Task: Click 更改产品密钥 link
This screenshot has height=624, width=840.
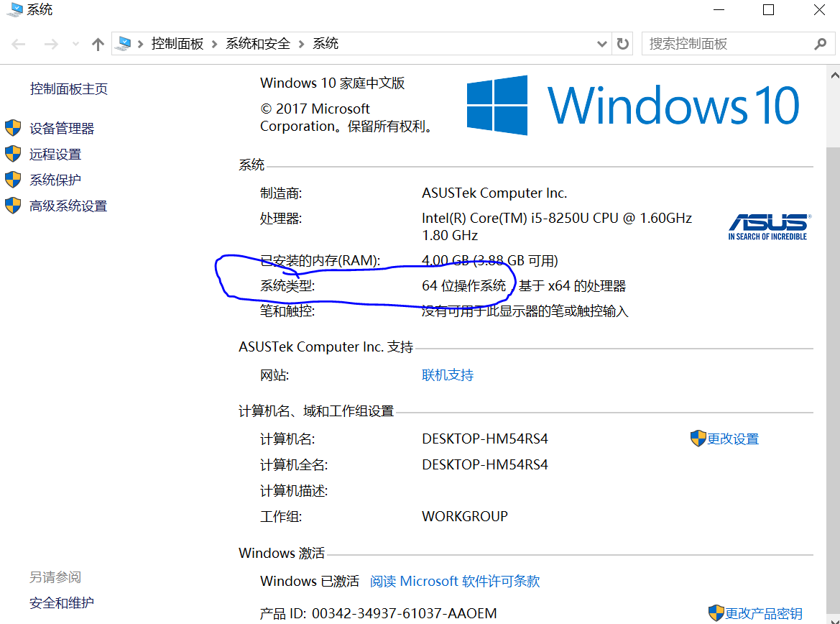Action: 763,613
